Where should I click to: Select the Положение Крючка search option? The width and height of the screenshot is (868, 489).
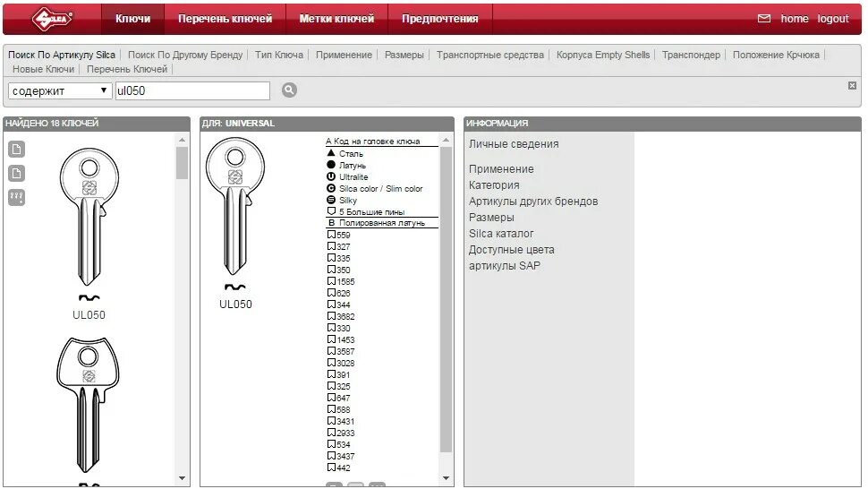click(x=776, y=55)
